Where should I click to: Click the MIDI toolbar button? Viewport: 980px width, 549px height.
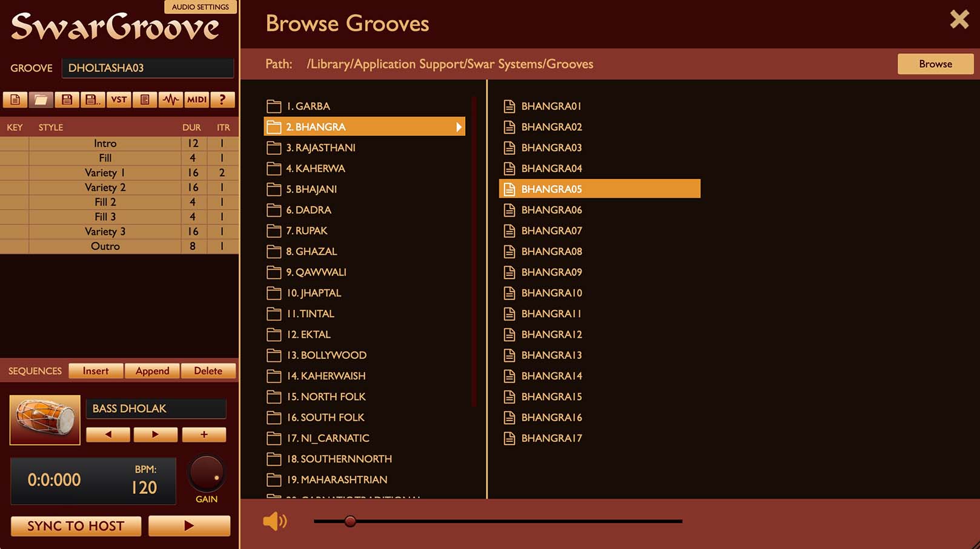point(197,100)
